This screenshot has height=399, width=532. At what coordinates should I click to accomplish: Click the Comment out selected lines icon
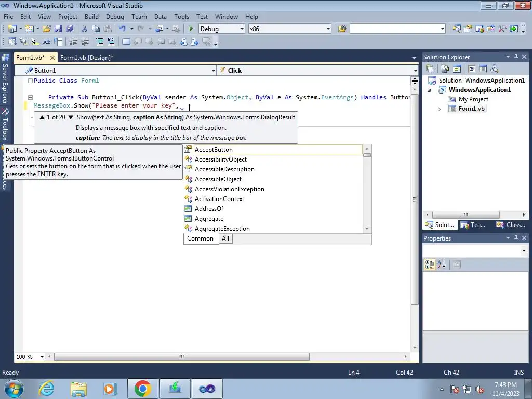pyautogui.click(x=99, y=42)
